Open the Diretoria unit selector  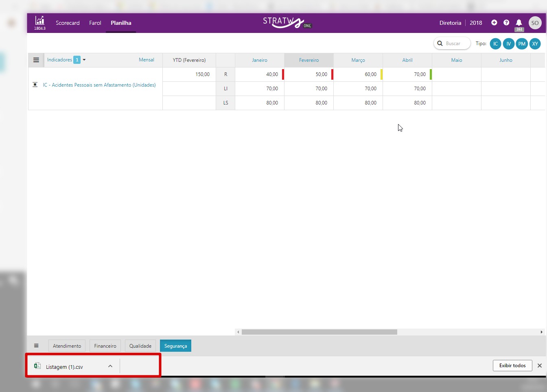pos(450,23)
